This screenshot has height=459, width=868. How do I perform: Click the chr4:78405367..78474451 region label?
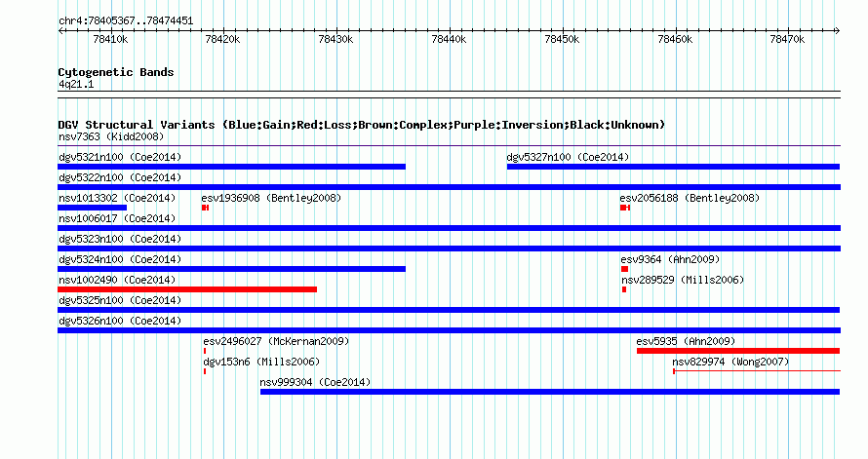click(x=126, y=21)
